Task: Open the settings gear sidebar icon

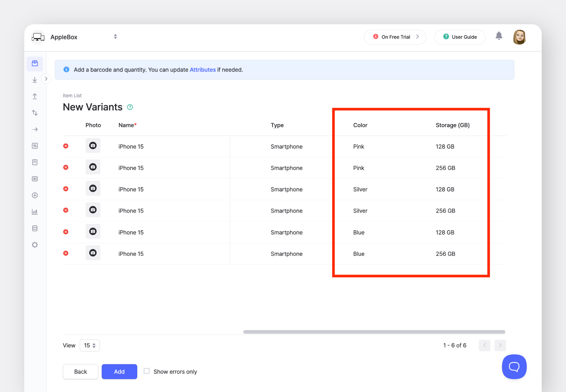Action: point(35,245)
